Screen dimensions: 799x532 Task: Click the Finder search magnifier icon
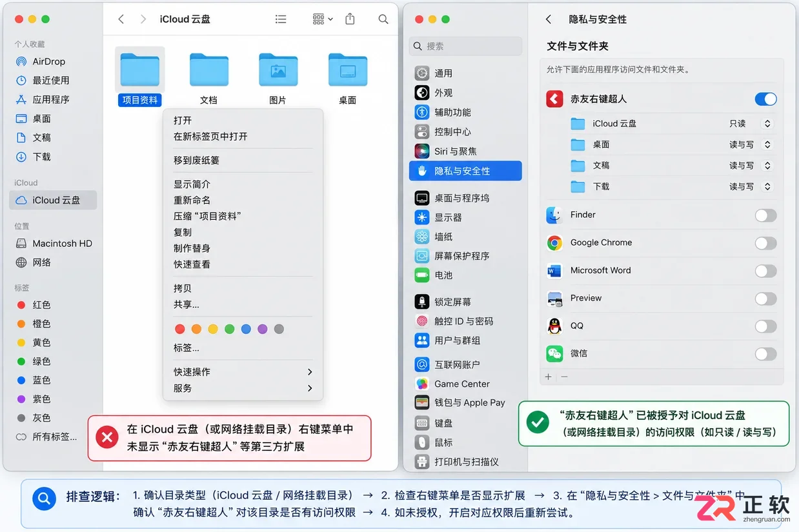pos(383,19)
